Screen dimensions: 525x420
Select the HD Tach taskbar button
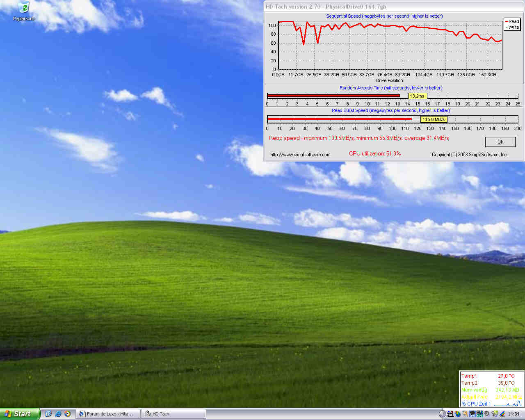pos(173,414)
